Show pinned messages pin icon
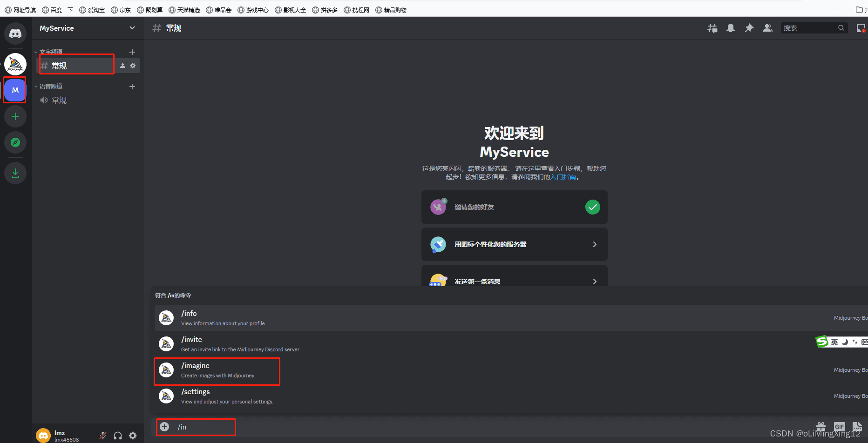 coord(749,28)
